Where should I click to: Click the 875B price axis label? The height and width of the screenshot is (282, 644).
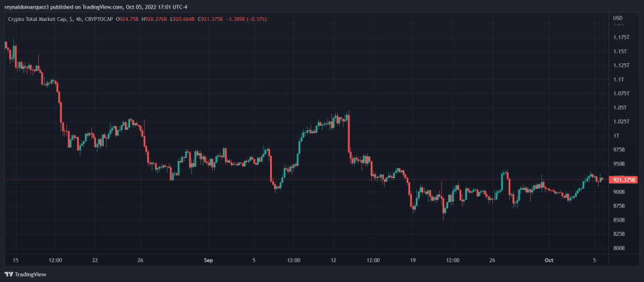620,206
